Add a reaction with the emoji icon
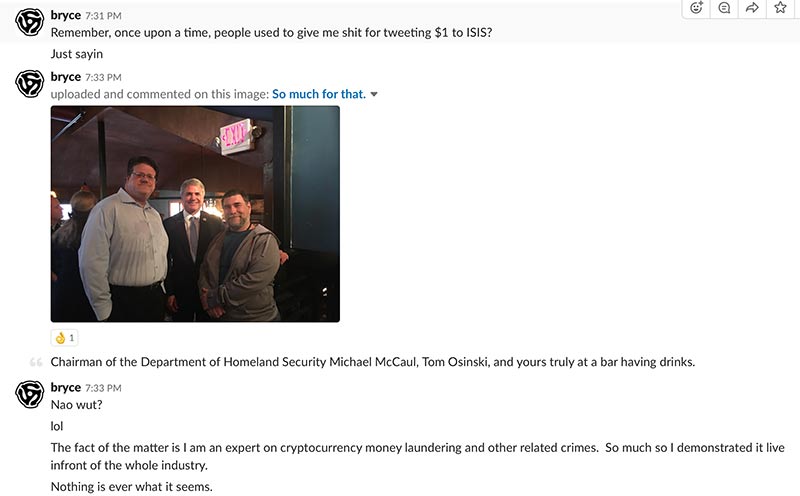The width and height of the screenshot is (800, 496). [696, 8]
